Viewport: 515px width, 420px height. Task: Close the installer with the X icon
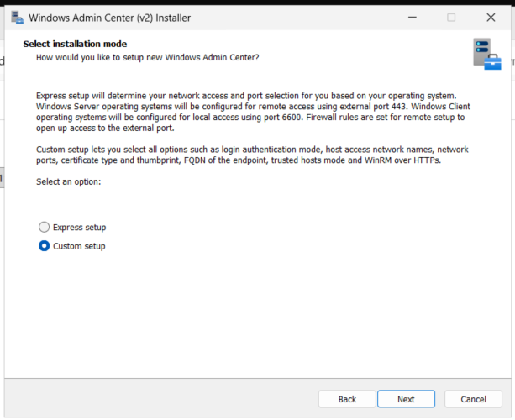coord(491,18)
